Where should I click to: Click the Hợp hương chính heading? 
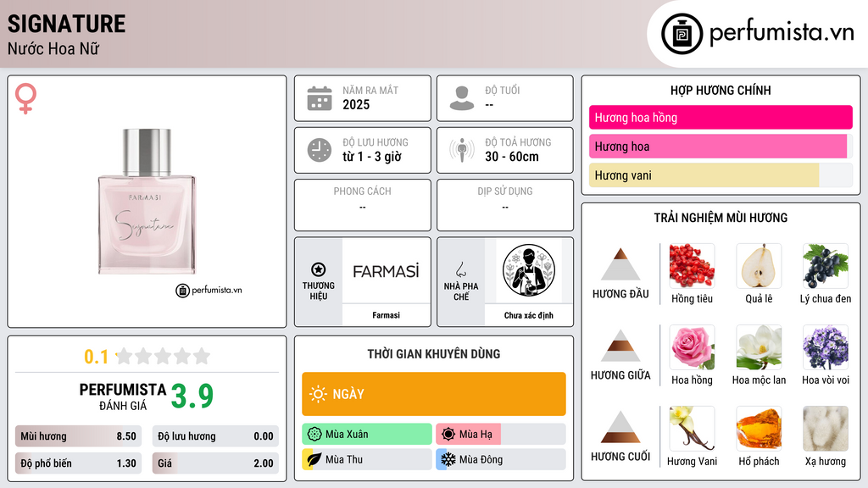point(721,90)
